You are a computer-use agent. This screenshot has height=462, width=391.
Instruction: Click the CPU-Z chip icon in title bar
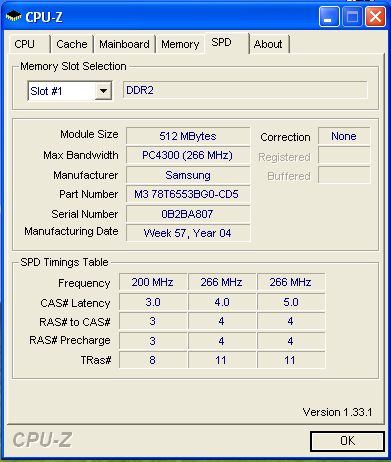[x=14, y=16]
